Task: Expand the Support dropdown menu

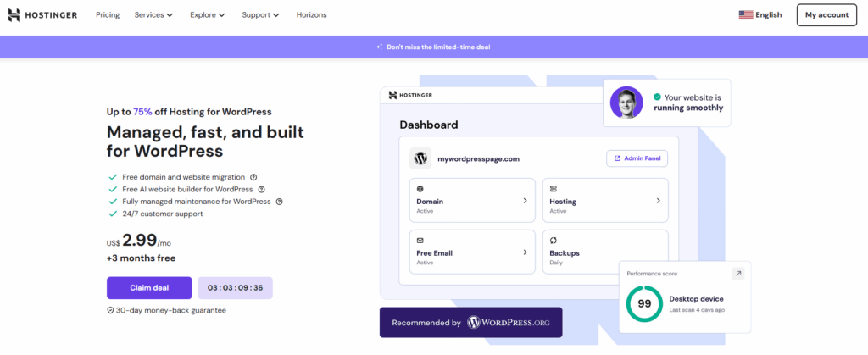Action: coord(261,15)
